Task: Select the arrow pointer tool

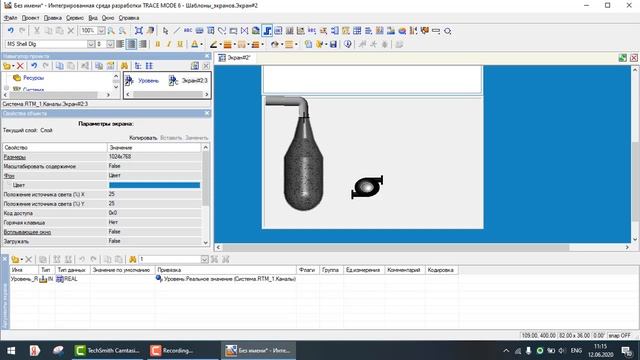Action: point(165,31)
